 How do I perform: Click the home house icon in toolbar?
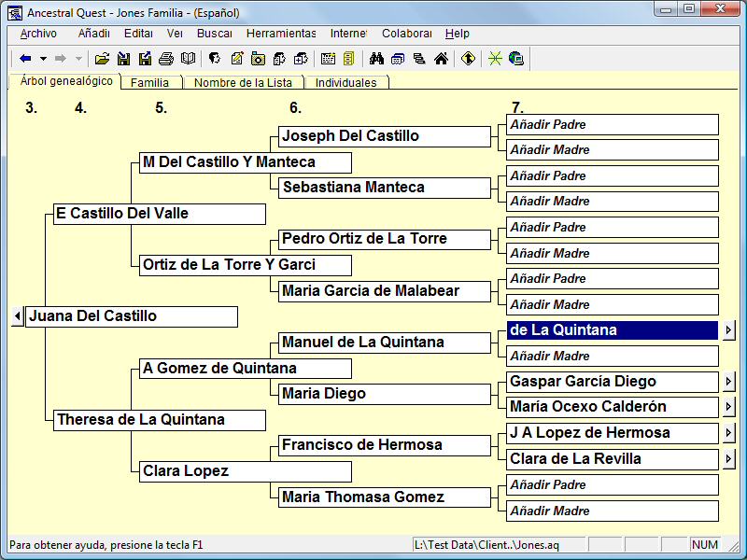(x=441, y=59)
